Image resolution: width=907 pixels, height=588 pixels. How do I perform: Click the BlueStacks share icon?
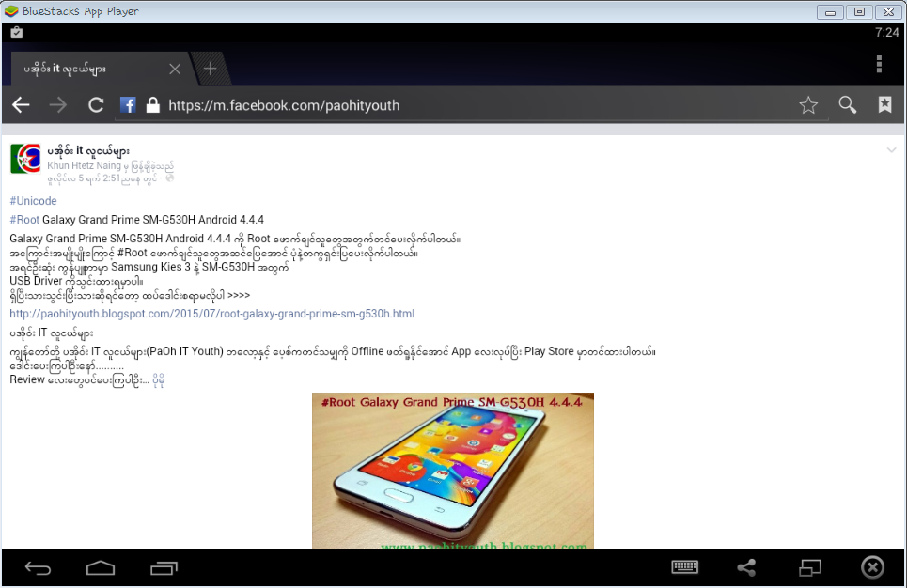pos(747,567)
